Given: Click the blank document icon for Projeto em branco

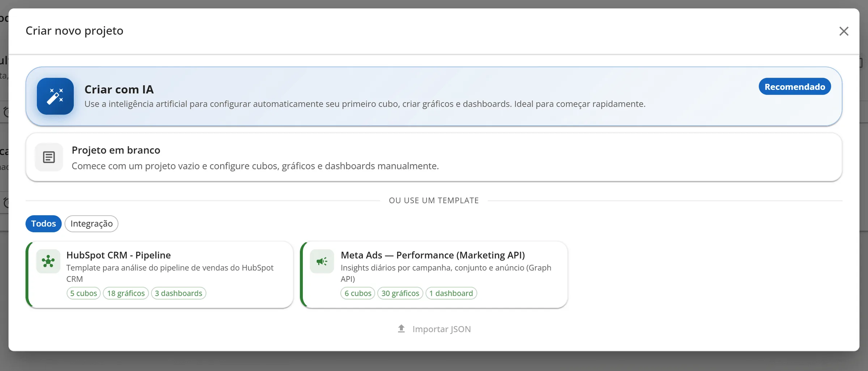Looking at the screenshot, I should (49, 157).
